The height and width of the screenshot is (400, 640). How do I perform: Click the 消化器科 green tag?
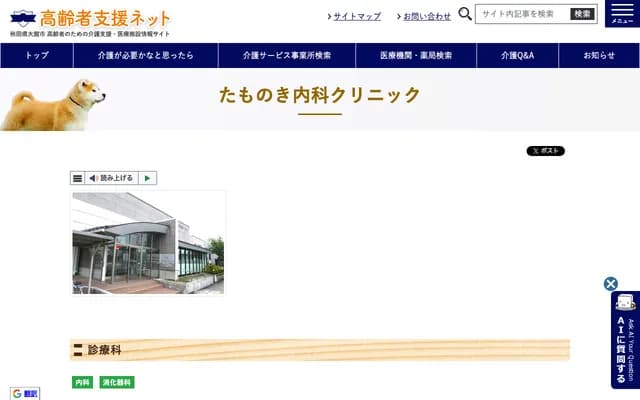click(117, 382)
